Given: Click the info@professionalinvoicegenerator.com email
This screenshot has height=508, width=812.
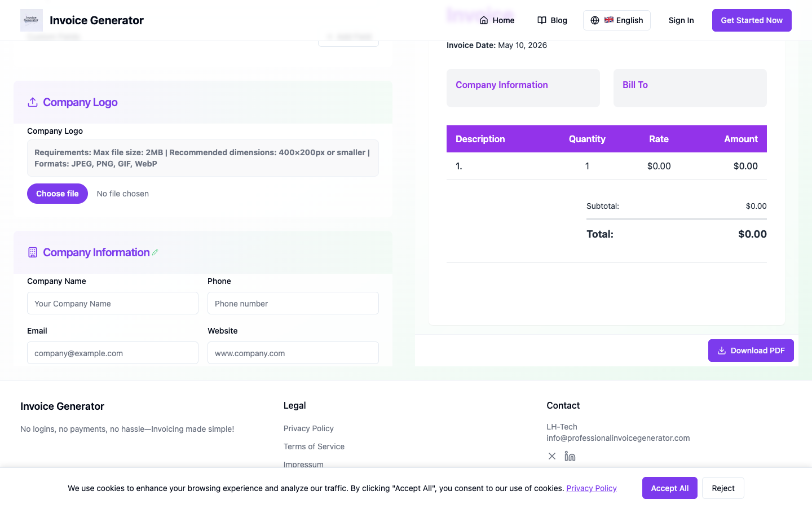Looking at the screenshot, I should (618, 438).
